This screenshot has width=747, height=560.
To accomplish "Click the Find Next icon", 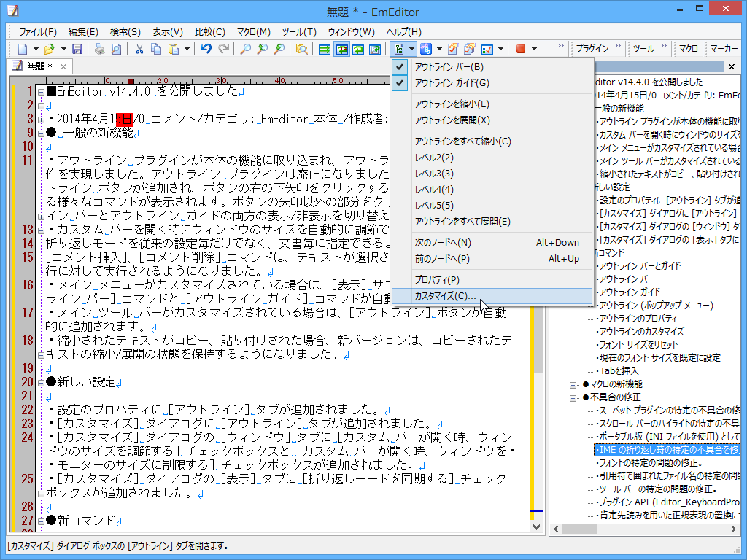I will 279,49.
